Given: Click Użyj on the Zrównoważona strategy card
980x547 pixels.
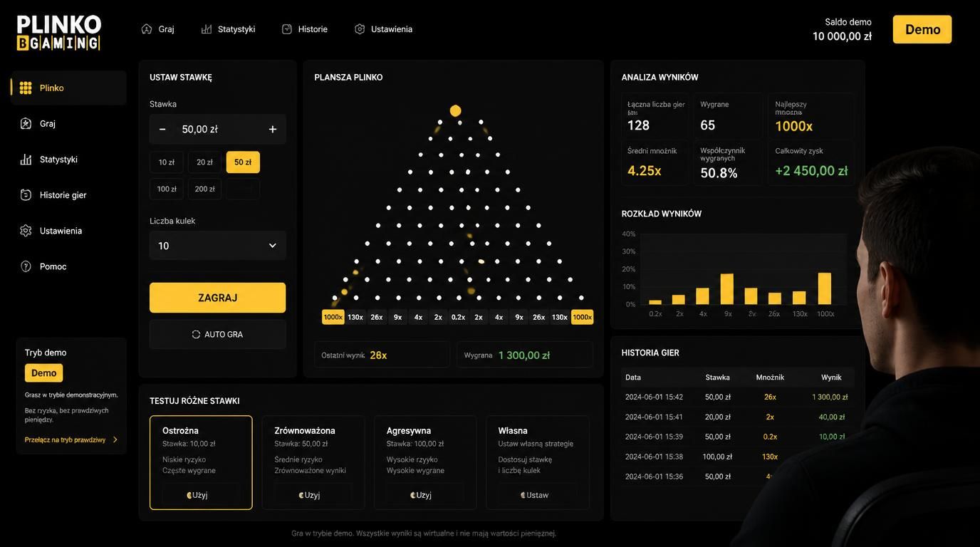Looking at the screenshot, I should click(313, 495).
